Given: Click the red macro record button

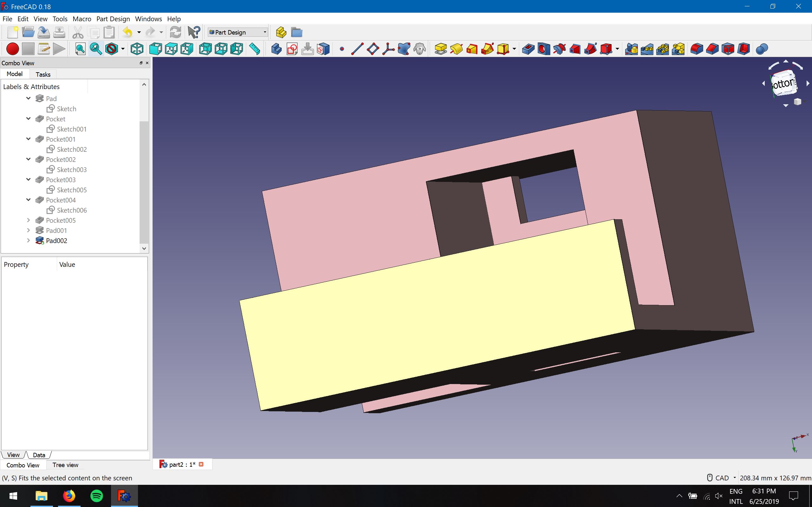Looking at the screenshot, I should point(12,49).
